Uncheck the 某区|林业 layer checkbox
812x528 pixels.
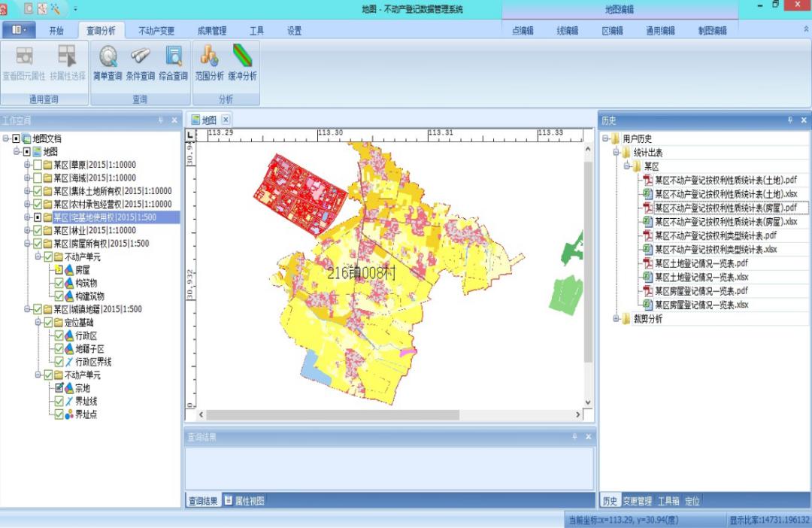tap(38, 230)
